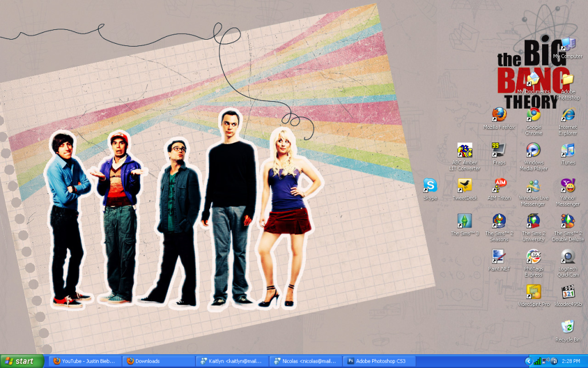Select The Sims 2 University icon
The image size is (588, 368).
coord(533,228)
